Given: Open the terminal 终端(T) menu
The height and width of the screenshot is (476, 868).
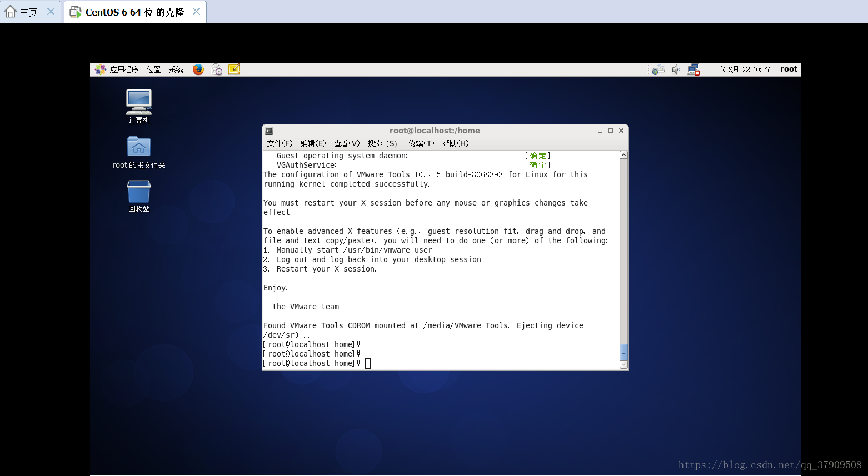Looking at the screenshot, I should coord(421,143).
